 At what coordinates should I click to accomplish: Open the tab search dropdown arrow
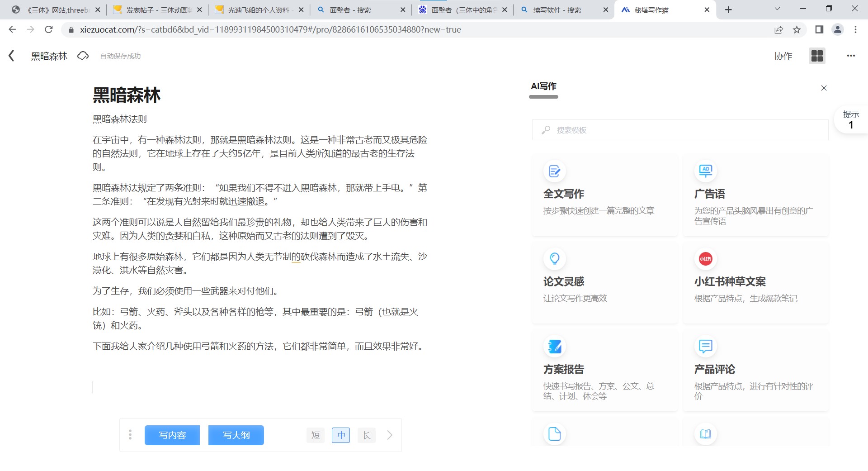[777, 9]
